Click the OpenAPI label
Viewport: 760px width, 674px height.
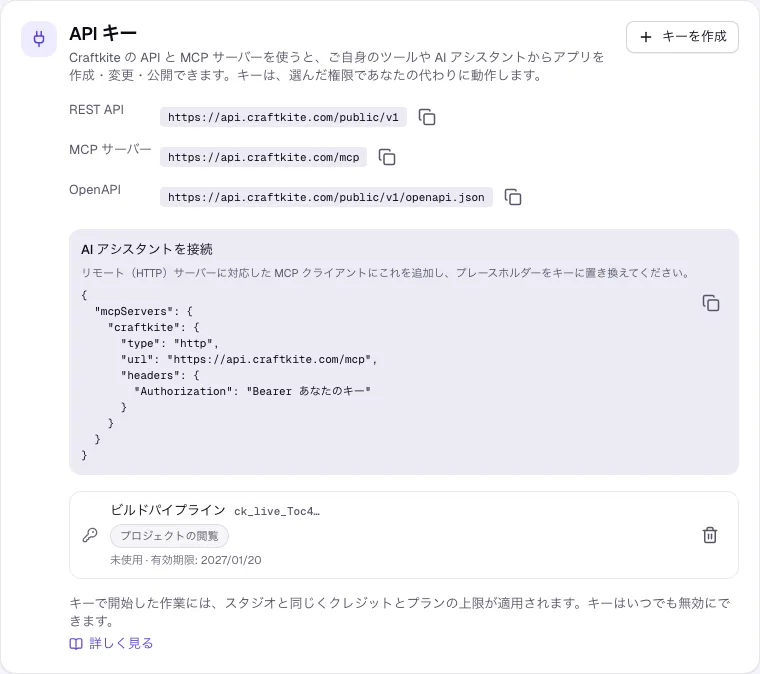point(95,189)
